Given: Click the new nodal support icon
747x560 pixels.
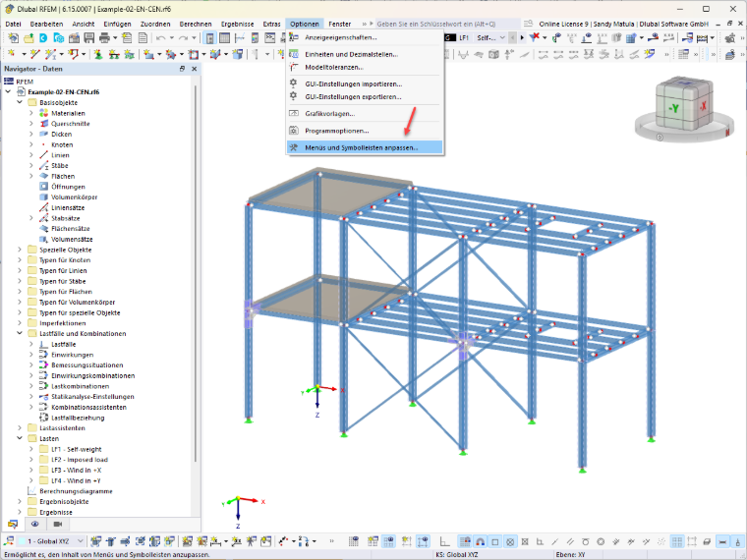Looking at the screenshot, I should [98, 54].
